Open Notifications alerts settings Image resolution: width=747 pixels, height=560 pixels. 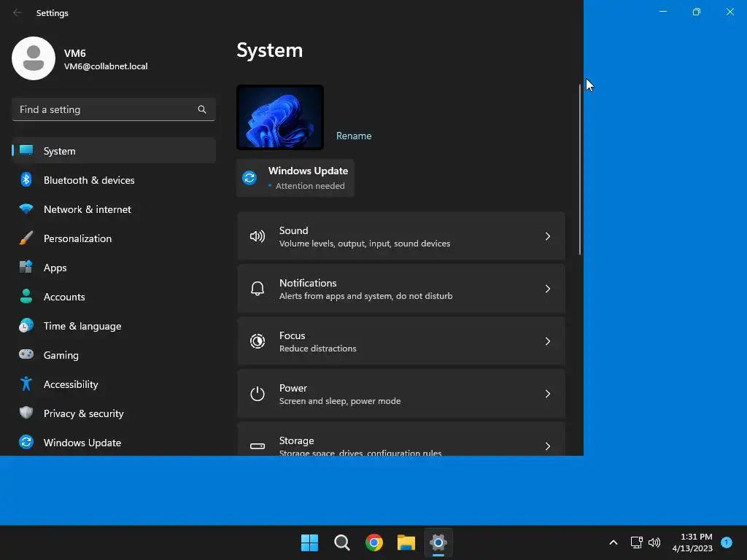click(x=401, y=289)
